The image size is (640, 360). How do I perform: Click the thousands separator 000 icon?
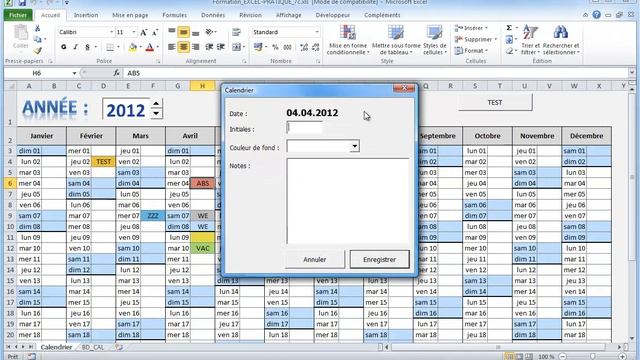pyautogui.click(x=287, y=47)
